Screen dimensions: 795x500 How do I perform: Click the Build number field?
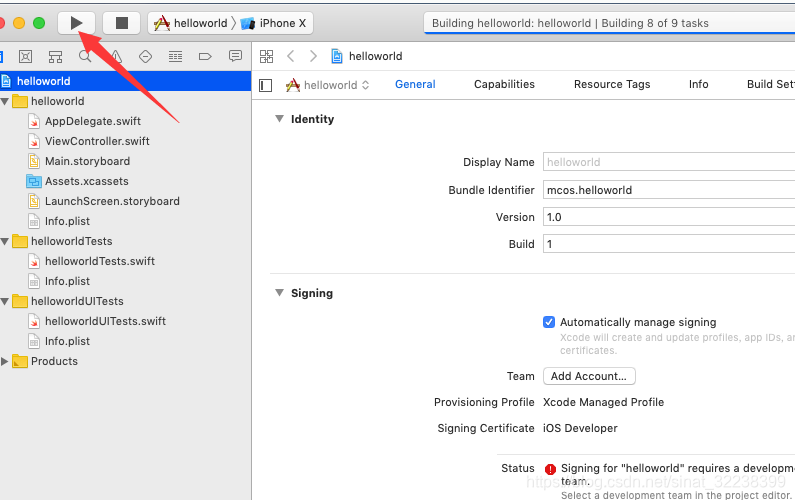click(x=669, y=244)
